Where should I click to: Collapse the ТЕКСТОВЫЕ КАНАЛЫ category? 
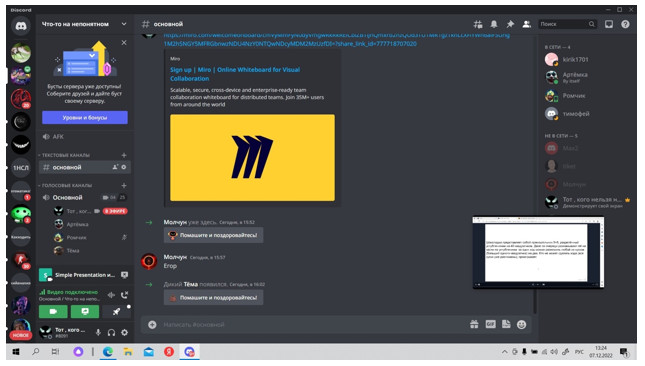(64, 155)
